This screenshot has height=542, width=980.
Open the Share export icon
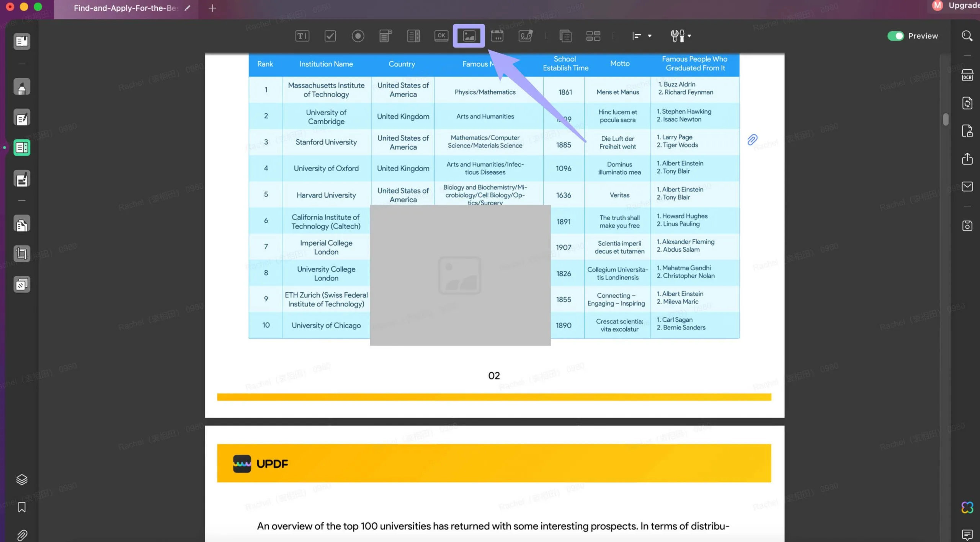pyautogui.click(x=967, y=159)
